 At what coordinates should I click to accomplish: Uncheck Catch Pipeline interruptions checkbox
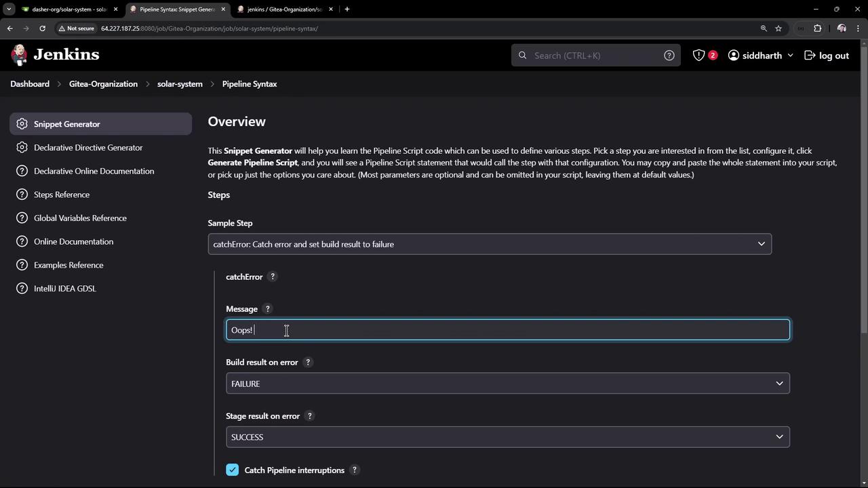[233, 470]
